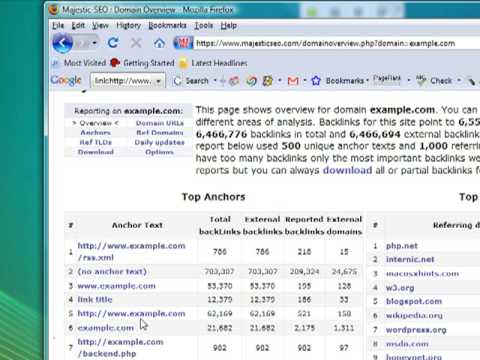Click the Anchors link in report navigation
The width and height of the screenshot is (480, 360).
[x=95, y=133]
